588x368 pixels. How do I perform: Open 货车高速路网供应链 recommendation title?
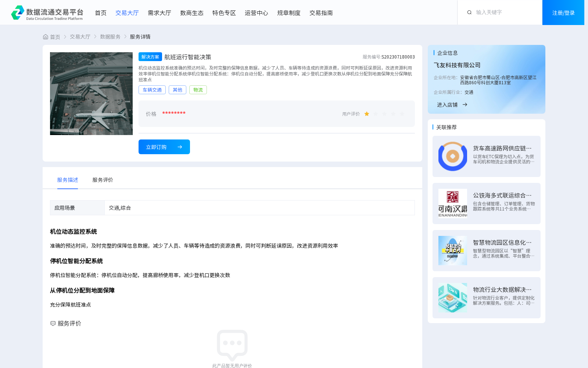502,148
